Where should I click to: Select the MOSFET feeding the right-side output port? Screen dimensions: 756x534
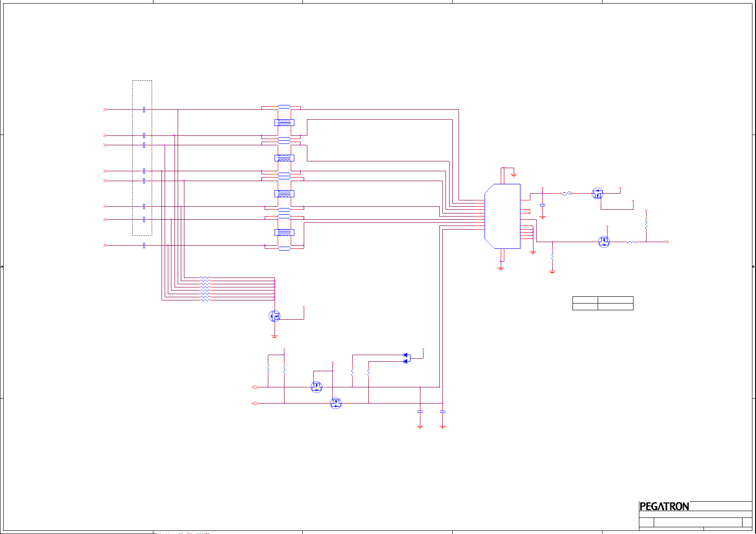(604, 242)
